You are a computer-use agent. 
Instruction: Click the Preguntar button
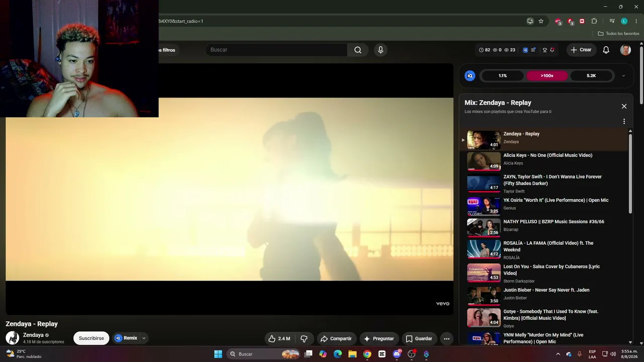pyautogui.click(x=379, y=338)
